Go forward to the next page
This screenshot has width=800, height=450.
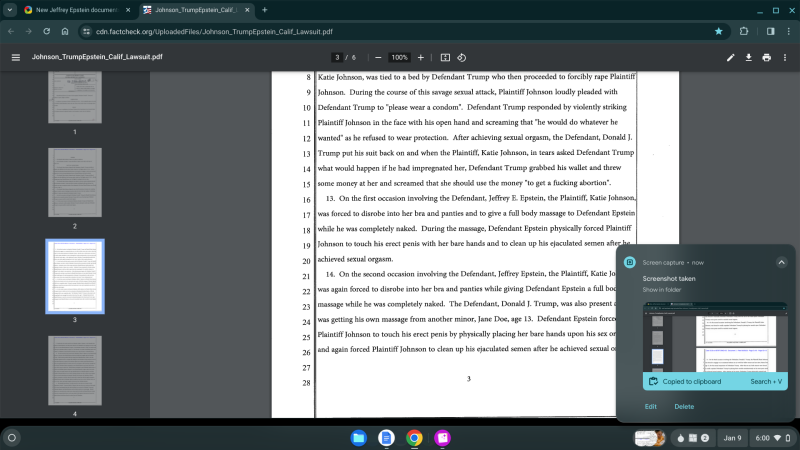tap(29, 32)
